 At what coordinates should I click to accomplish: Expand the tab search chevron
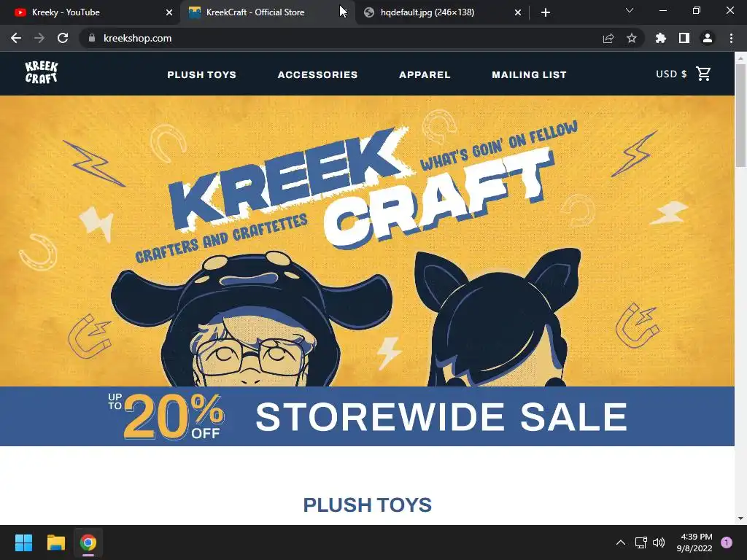[x=630, y=10]
